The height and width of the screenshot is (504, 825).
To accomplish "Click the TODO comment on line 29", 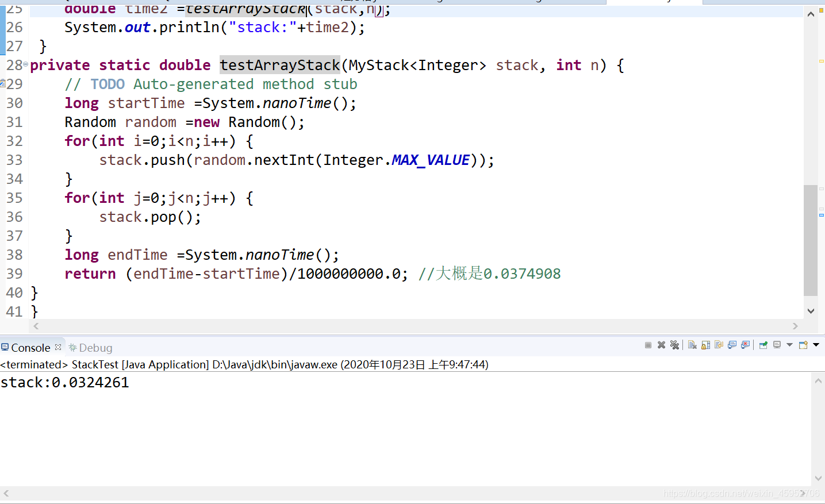I will (211, 84).
